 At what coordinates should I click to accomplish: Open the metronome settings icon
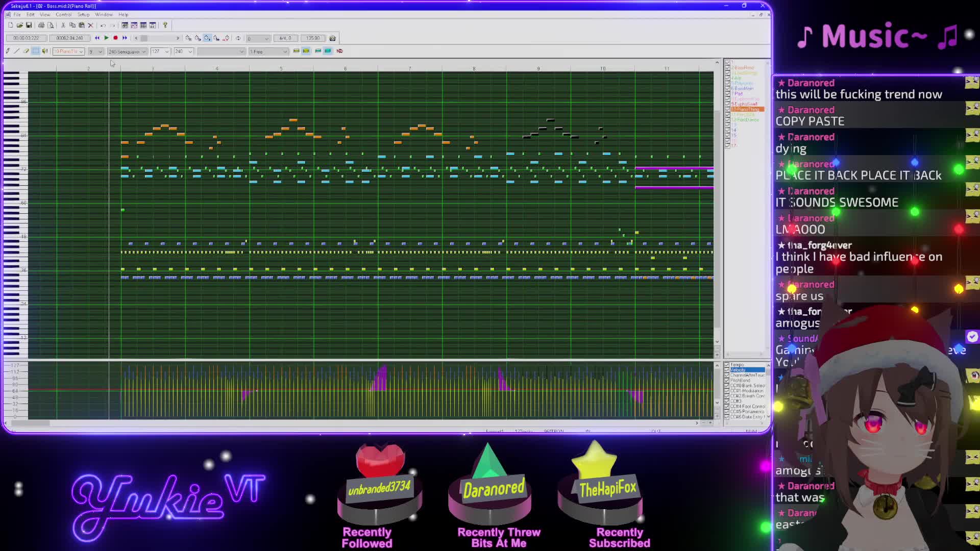[332, 38]
